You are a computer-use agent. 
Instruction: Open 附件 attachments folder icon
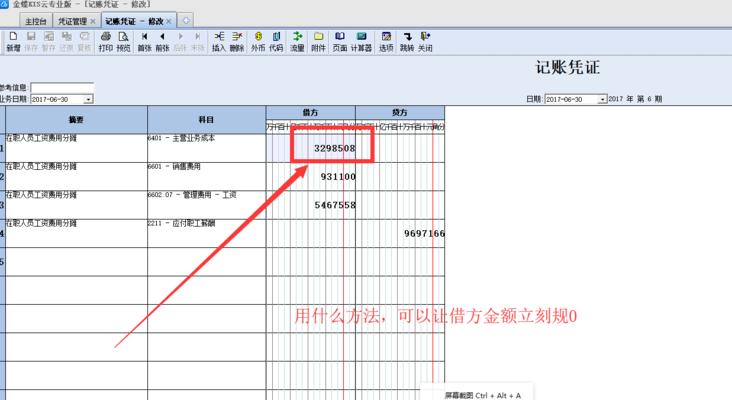(318, 42)
